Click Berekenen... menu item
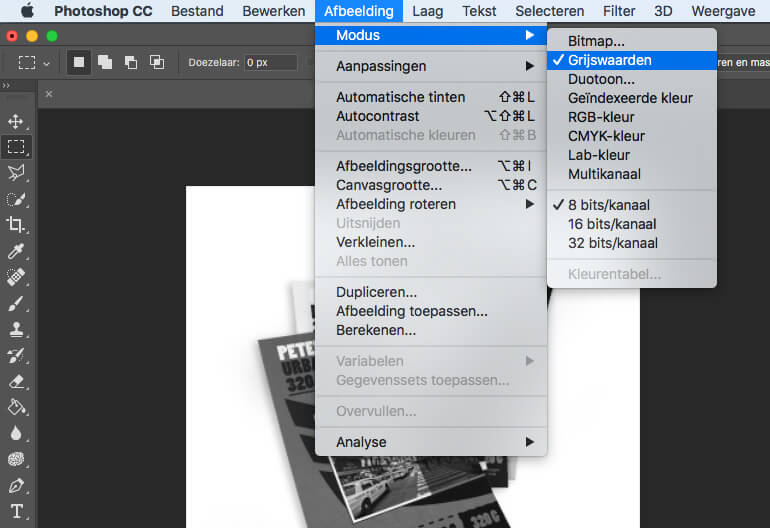Screen dimensions: 770x528 431,330
